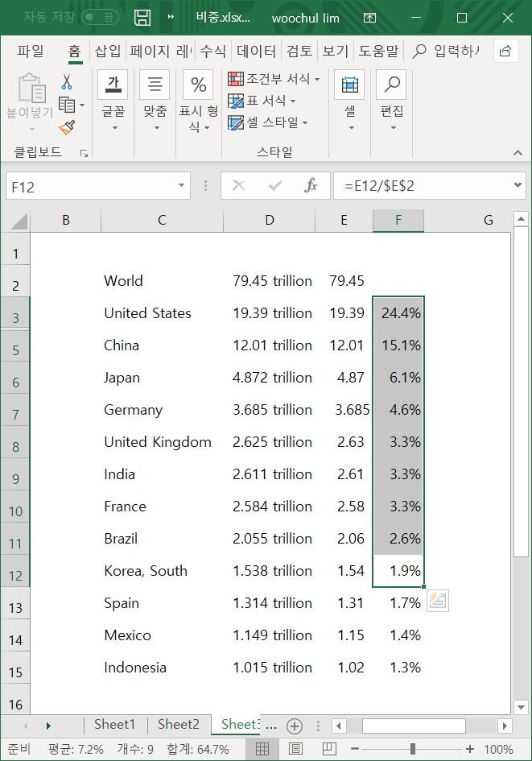532x761 pixels.
Task: Click the 100% zoom level
Action: (x=498, y=750)
